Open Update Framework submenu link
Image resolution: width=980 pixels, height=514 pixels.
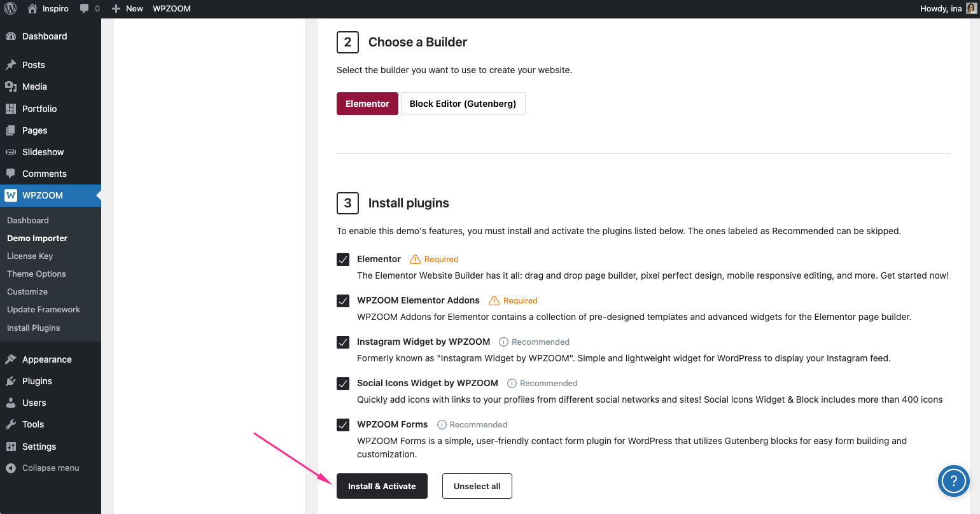tap(44, 309)
